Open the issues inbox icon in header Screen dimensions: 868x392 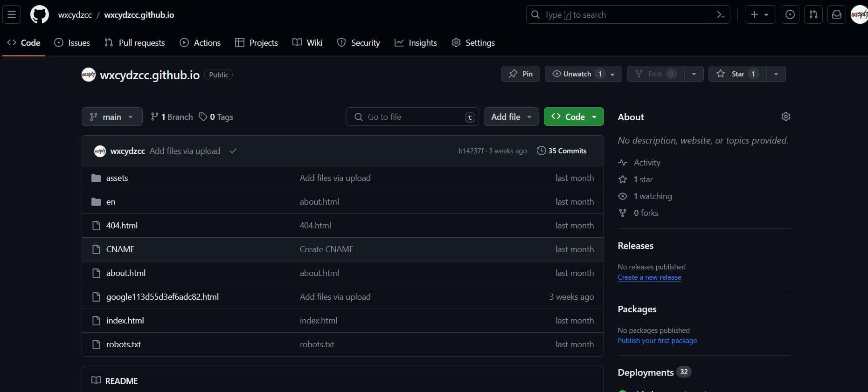tap(790, 15)
